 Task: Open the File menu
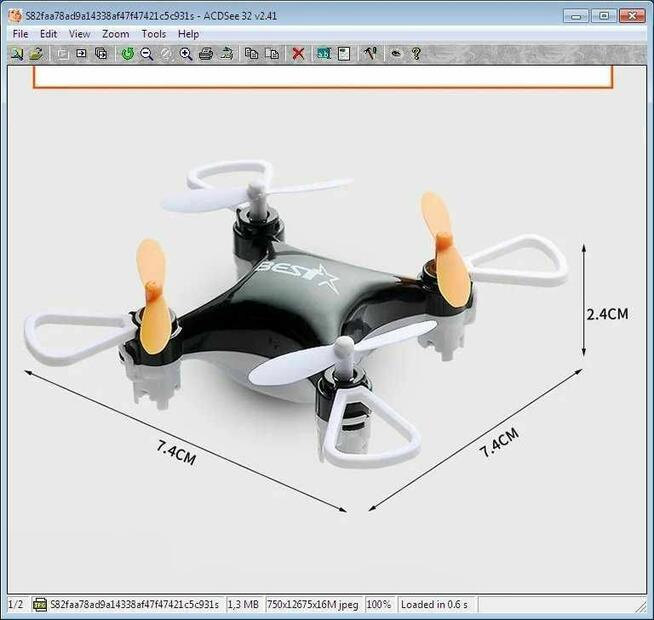click(x=20, y=34)
